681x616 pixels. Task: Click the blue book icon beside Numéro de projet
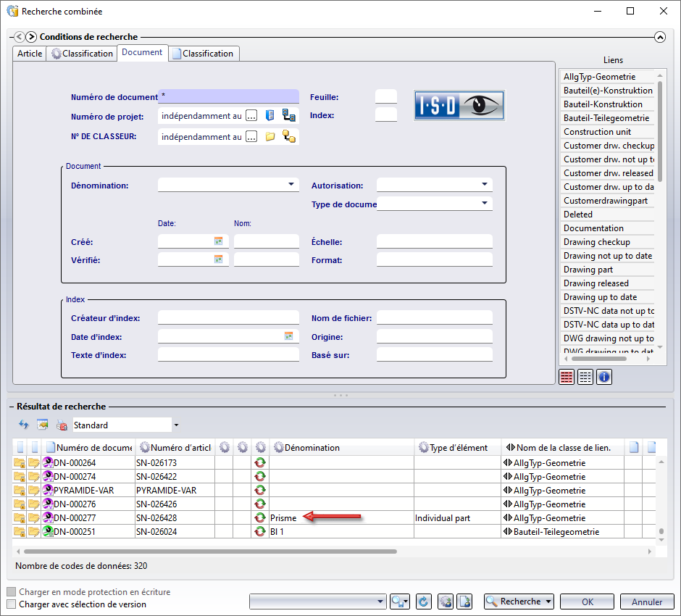pos(270,115)
